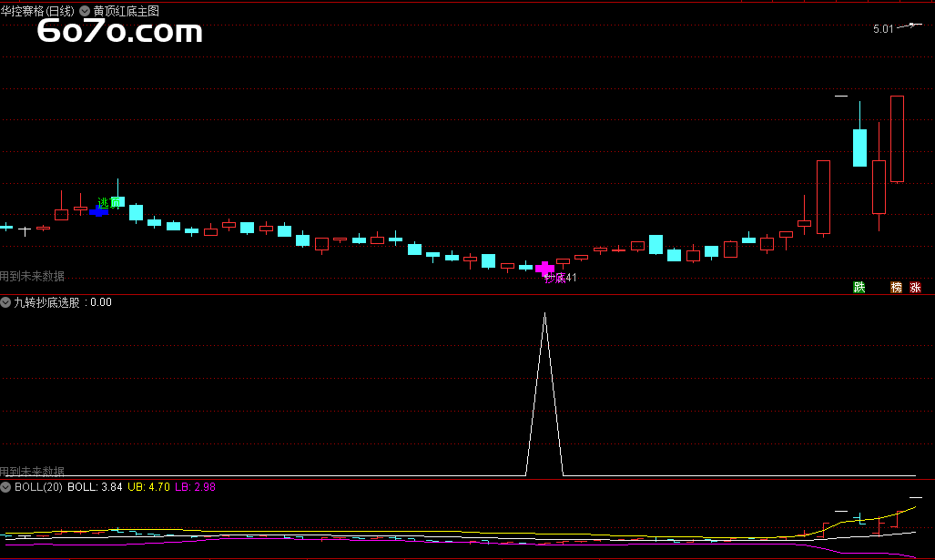This screenshot has width=935, height=560.
Task: Open the dropdown arrow beside 华控赛格(日线)
Action: point(85,11)
